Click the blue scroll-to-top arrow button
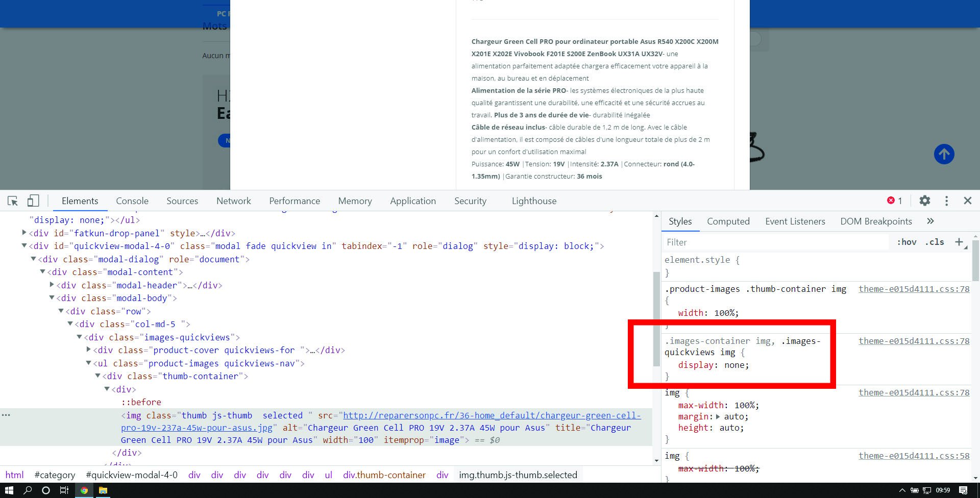The image size is (980, 498). 944,154
